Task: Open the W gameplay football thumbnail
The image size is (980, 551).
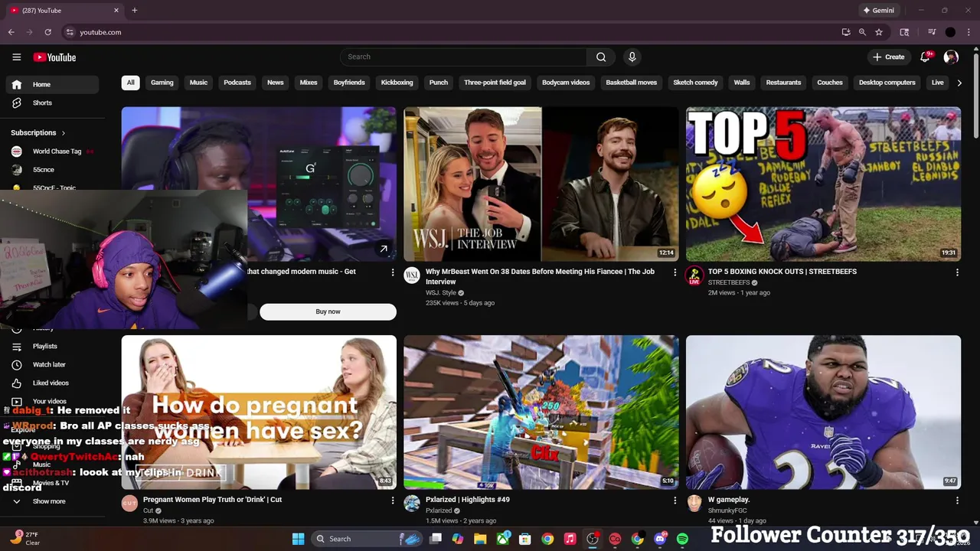Action: click(823, 412)
